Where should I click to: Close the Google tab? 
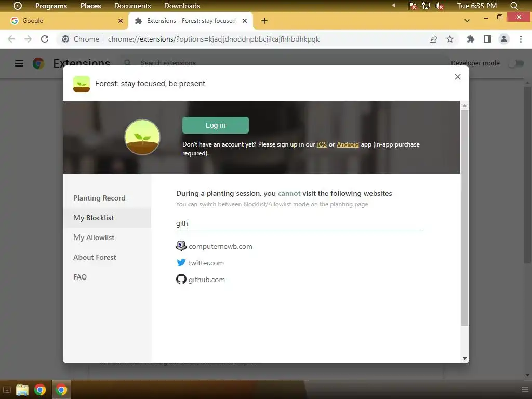click(121, 21)
